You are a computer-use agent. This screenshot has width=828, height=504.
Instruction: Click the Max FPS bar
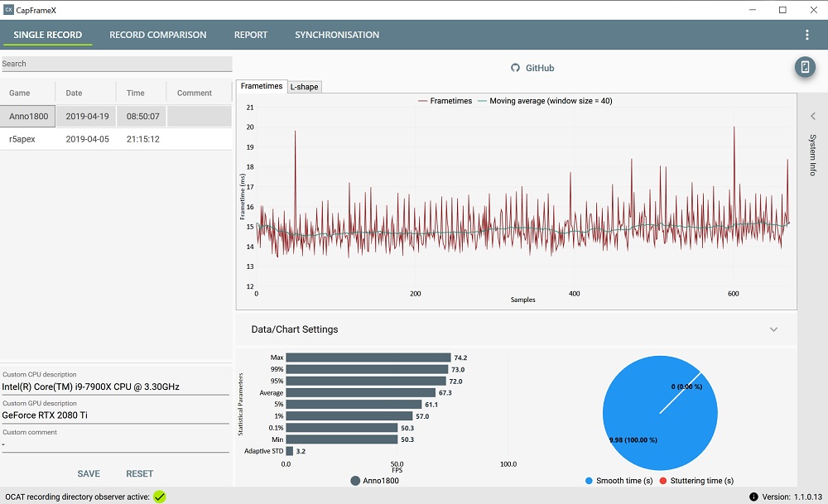[x=368, y=358]
